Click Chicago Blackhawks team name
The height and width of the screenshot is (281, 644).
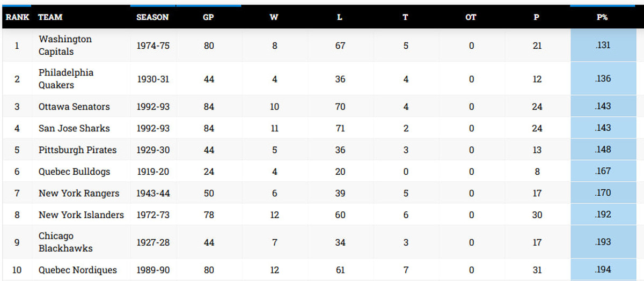coord(65,242)
